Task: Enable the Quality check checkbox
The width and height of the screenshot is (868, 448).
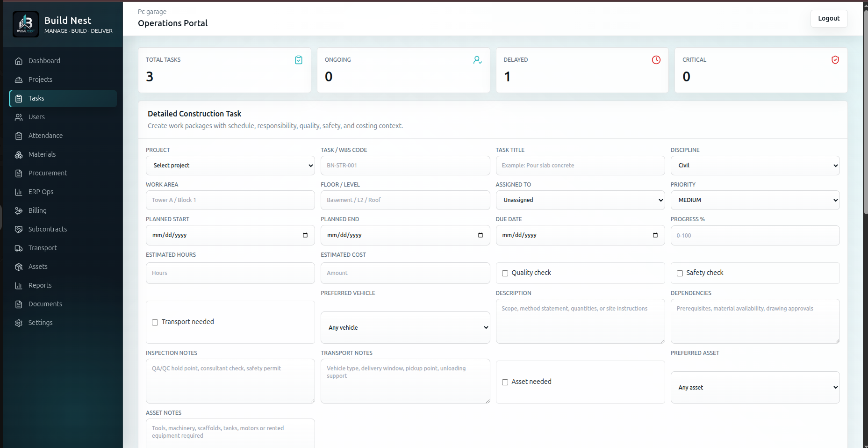Action: tap(505, 273)
